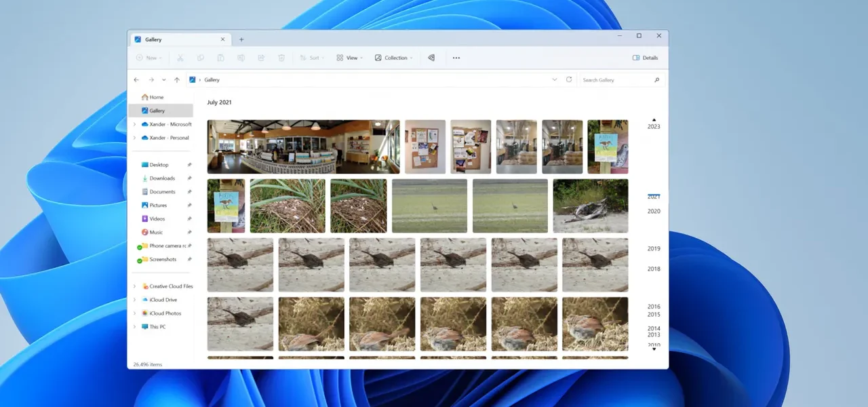
Task: Refresh the Gallery with the refresh icon
Action: 569,79
